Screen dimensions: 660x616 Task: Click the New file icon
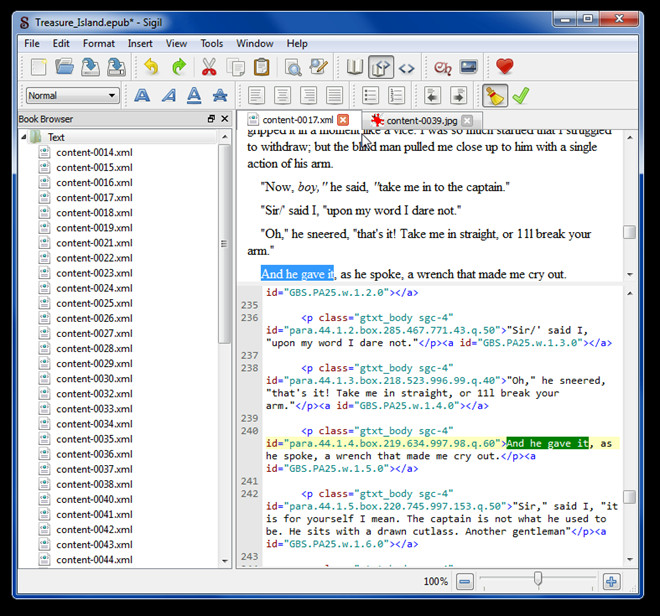click(39, 67)
